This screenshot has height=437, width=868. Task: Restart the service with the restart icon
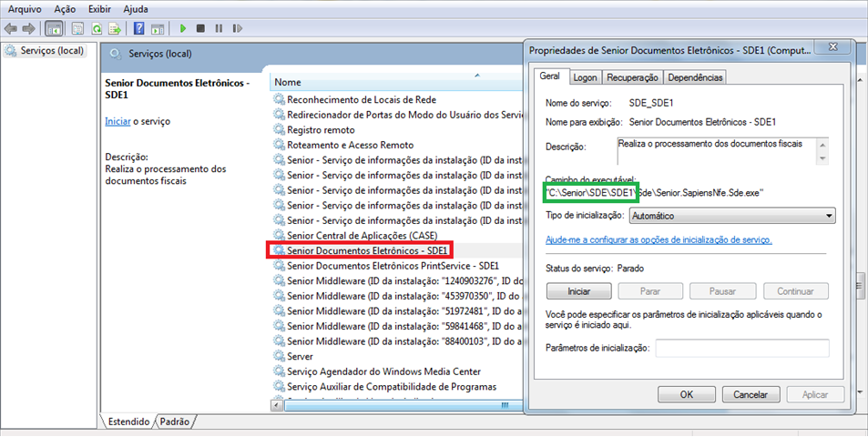point(238,28)
